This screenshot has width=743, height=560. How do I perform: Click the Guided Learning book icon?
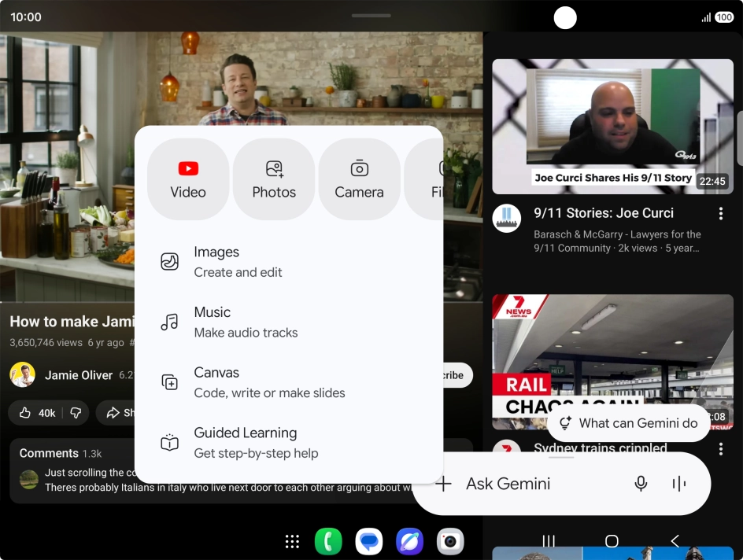pos(170,442)
